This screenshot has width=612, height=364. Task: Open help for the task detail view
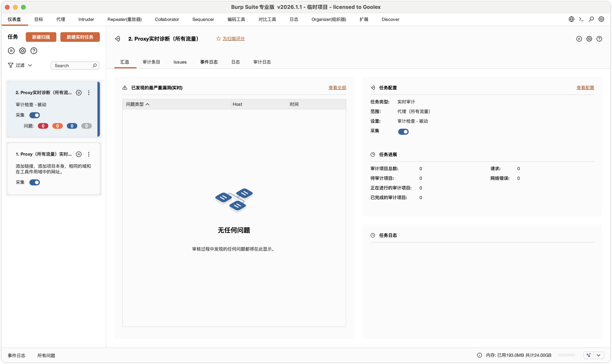[599, 39]
